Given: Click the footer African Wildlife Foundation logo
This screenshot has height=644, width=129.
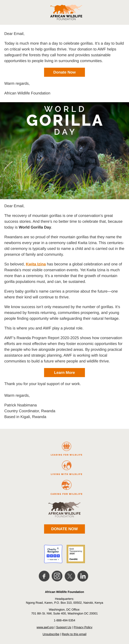Looking at the screenshot, I should point(64,509).
